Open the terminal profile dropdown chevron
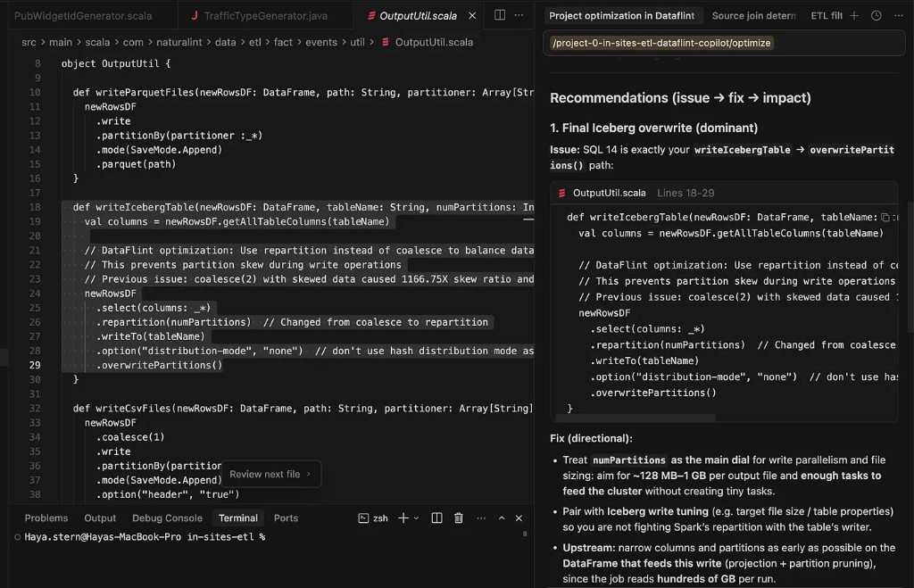 pos(416,518)
